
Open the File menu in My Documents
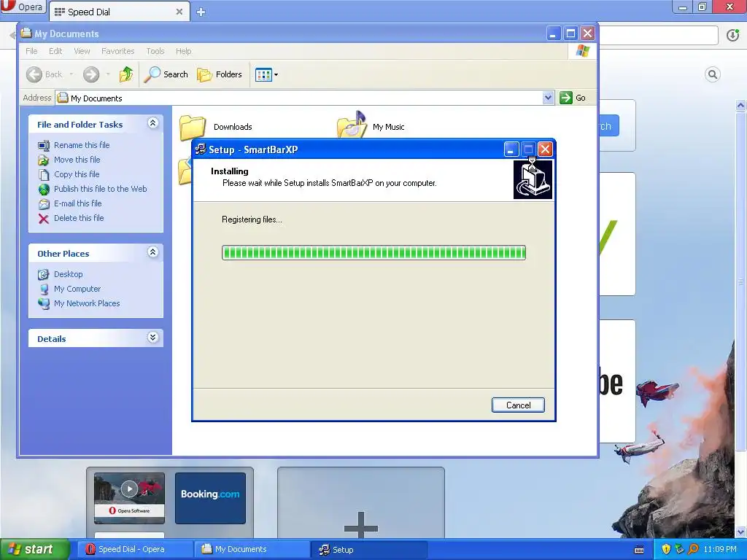pyautogui.click(x=31, y=51)
